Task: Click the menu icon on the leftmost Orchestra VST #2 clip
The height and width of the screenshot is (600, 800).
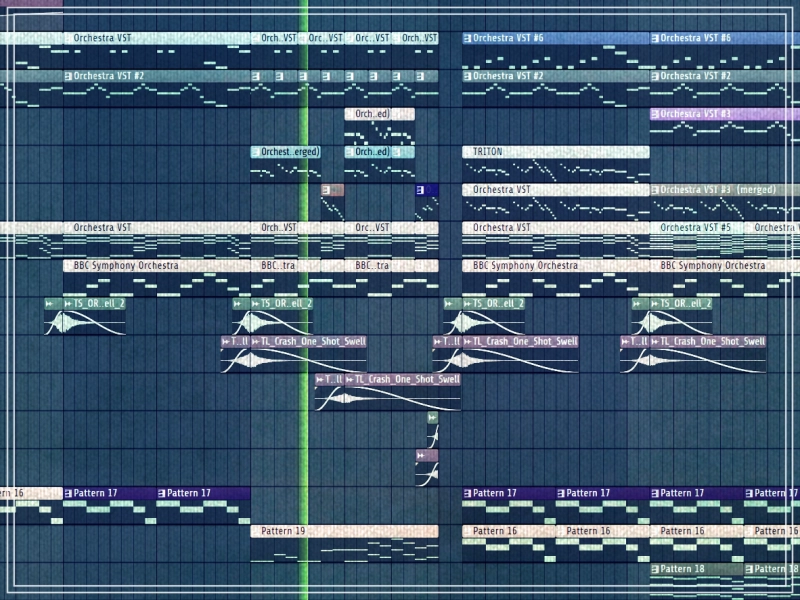Action: coord(68,76)
